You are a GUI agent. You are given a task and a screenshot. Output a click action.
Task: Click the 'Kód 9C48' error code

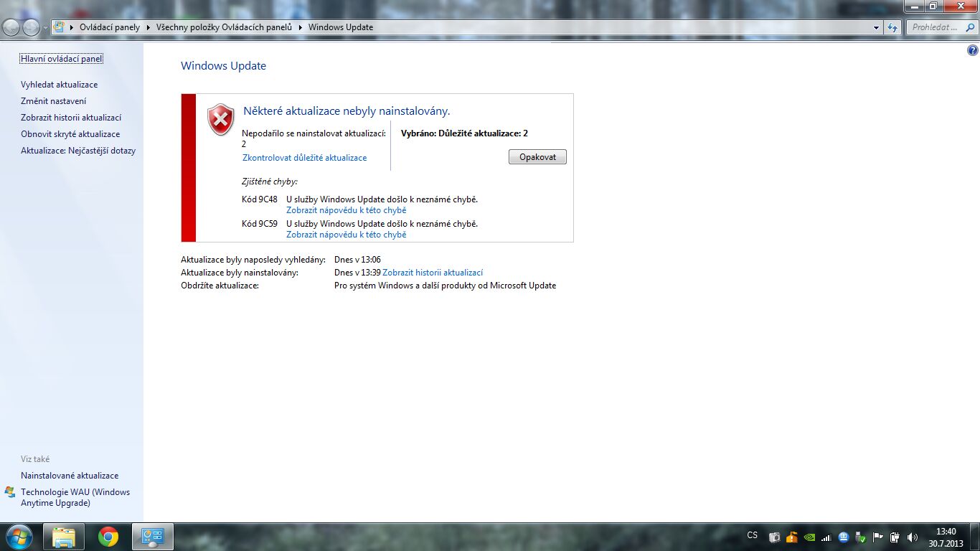coord(260,199)
